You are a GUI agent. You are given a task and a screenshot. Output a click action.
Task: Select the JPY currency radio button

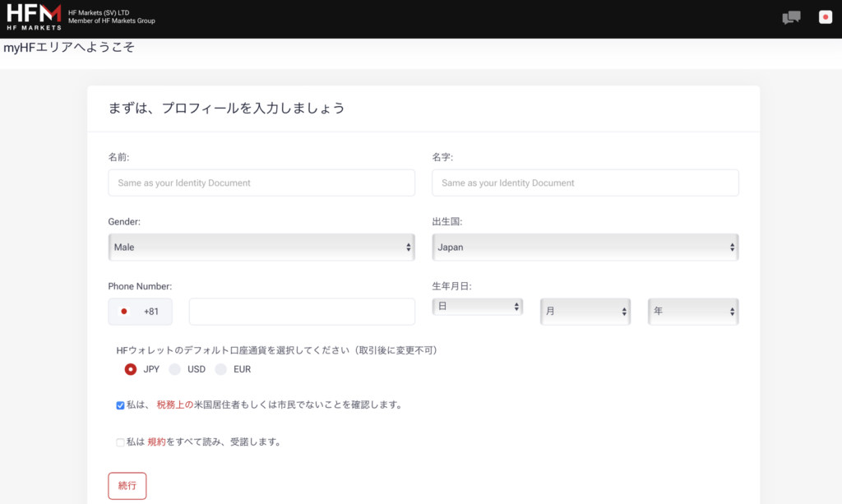[131, 369]
